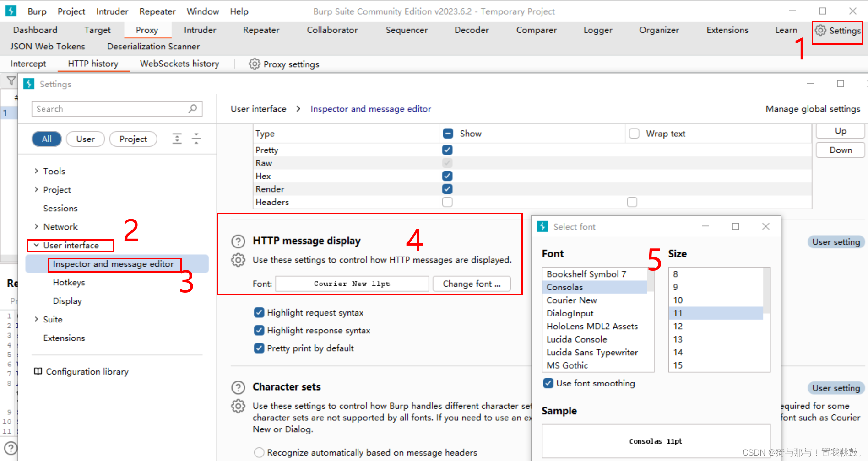The image size is (868, 461).
Task: Click the help icon at bottom-left corner
Action: (11, 448)
